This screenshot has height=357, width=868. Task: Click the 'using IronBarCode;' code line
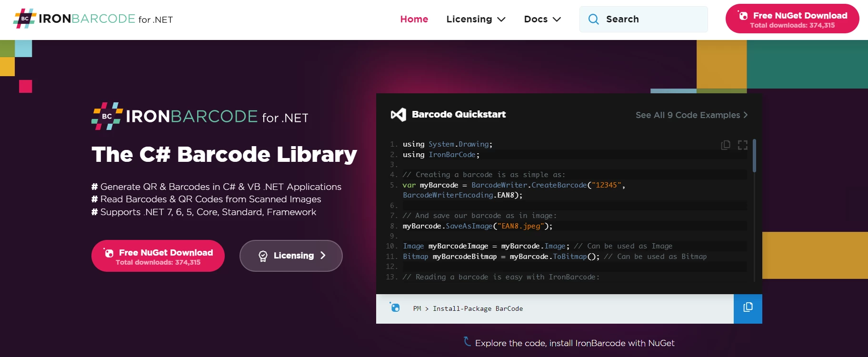point(441,155)
